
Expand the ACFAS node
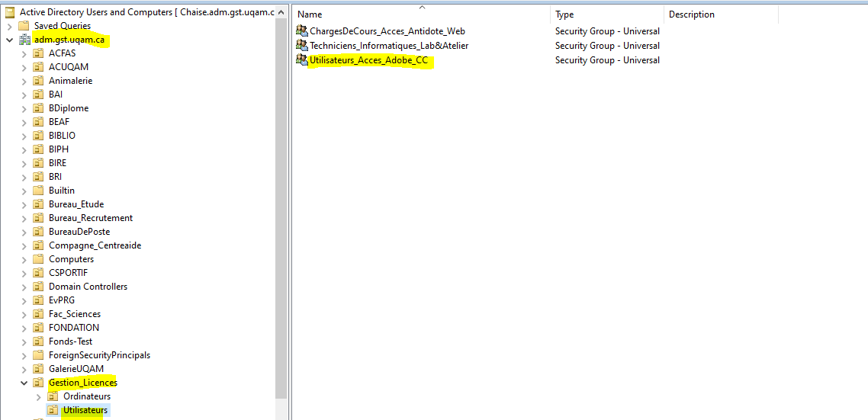tap(24, 53)
